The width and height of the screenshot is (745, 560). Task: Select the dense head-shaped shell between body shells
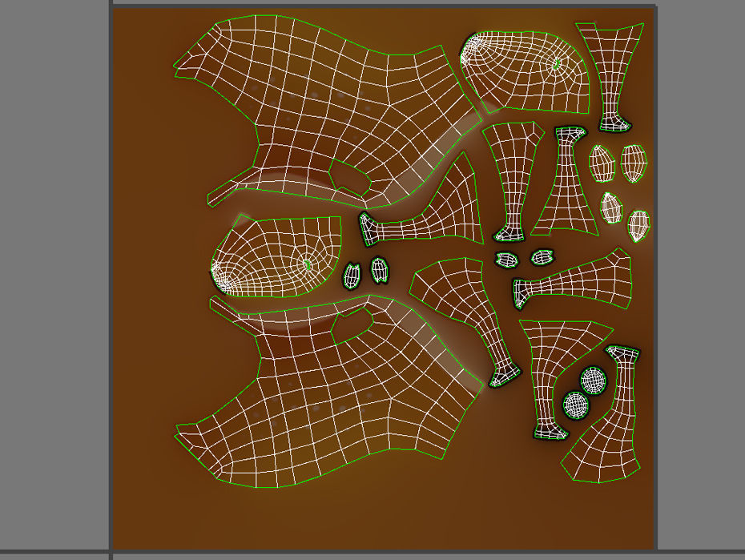(276, 256)
